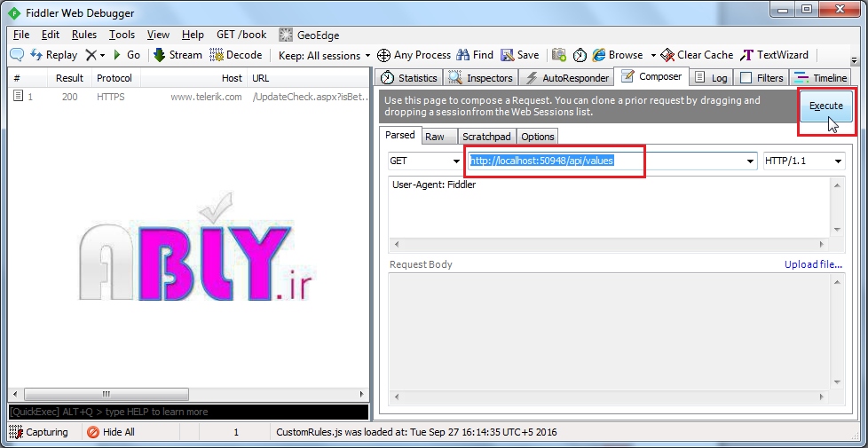The height and width of the screenshot is (448, 868).
Task: Click the User-Agent headers text box
Action: (x=608, y=207)
